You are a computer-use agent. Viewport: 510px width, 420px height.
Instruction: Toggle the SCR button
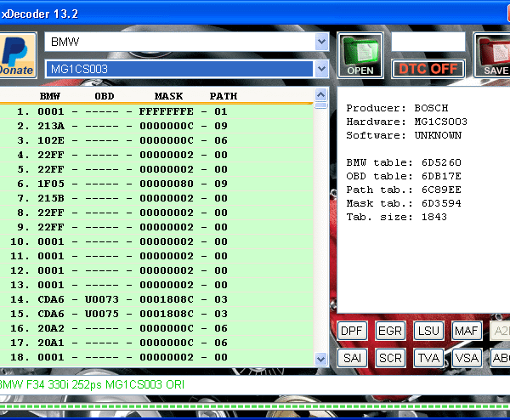390,358
